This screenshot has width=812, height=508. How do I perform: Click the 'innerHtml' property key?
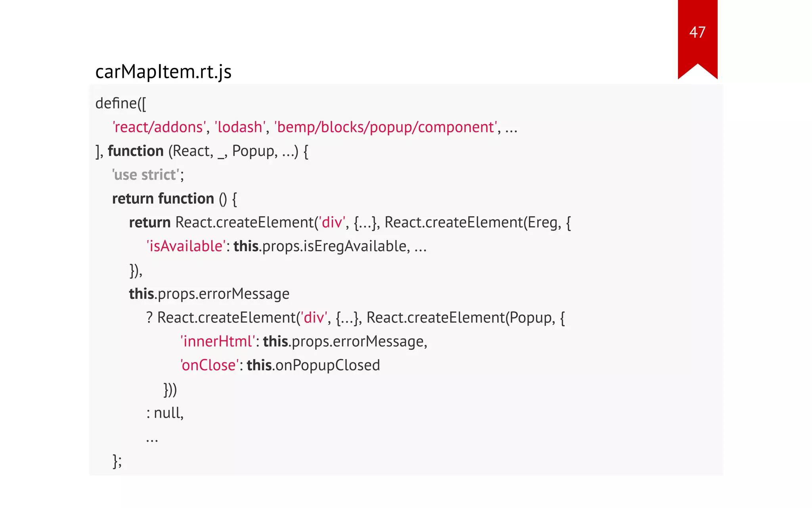pyautogui.click(x=217, y=342)
